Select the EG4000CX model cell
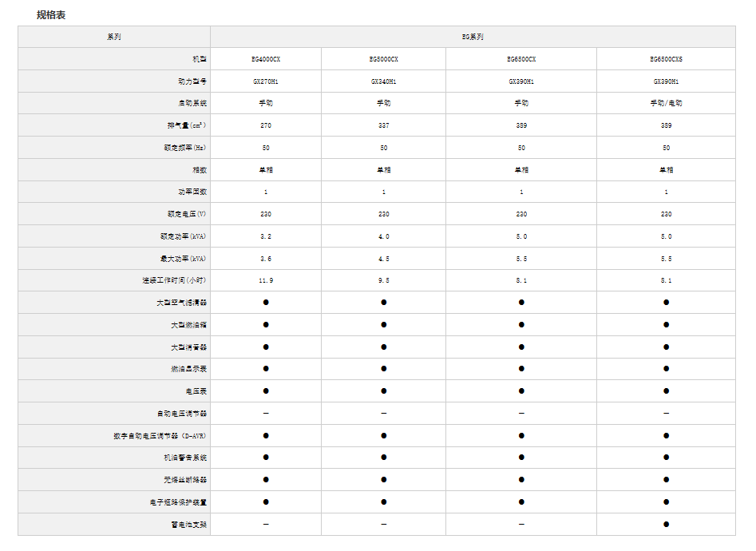This screenshot has width=756, height=551. (x=266, y=59)
